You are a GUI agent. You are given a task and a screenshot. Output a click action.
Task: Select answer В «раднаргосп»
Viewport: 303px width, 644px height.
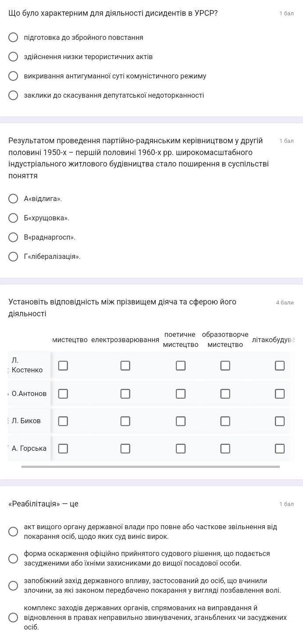point(14,237)
